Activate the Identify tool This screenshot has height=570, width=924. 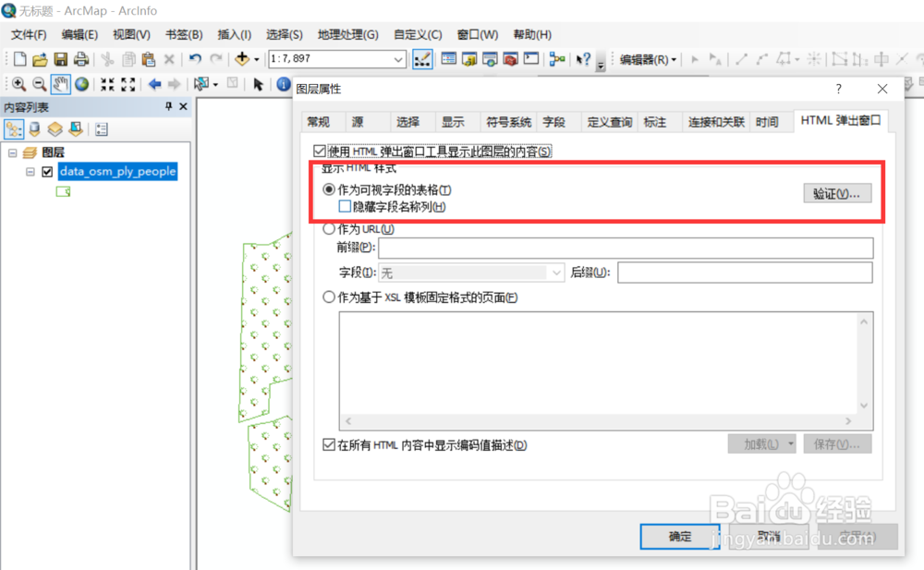(283, 83)
